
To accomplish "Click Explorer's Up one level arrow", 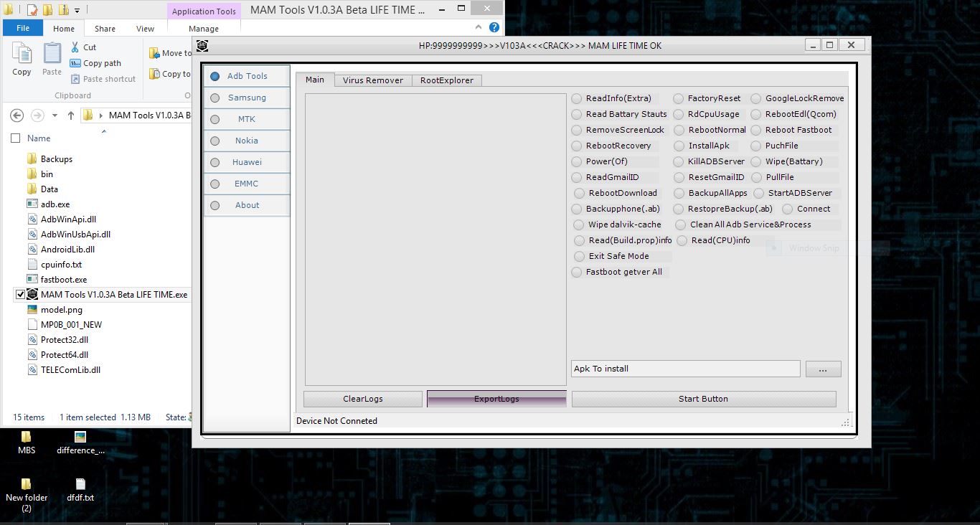I will click(x=71, y=115).
